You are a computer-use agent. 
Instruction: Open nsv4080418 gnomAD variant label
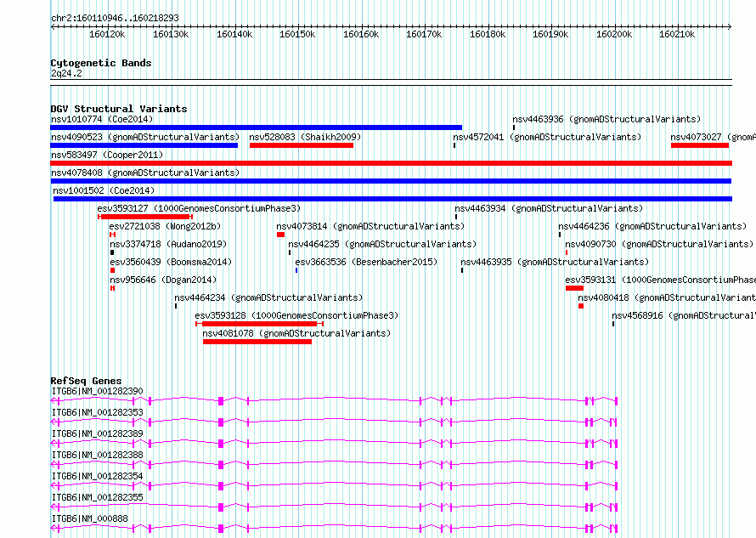point(667,297)
